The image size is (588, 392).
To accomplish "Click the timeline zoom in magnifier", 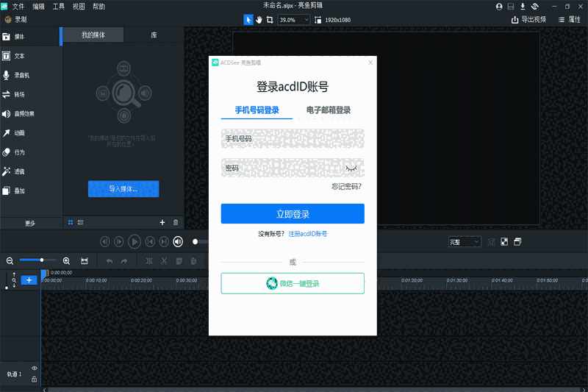I will 66,260.
